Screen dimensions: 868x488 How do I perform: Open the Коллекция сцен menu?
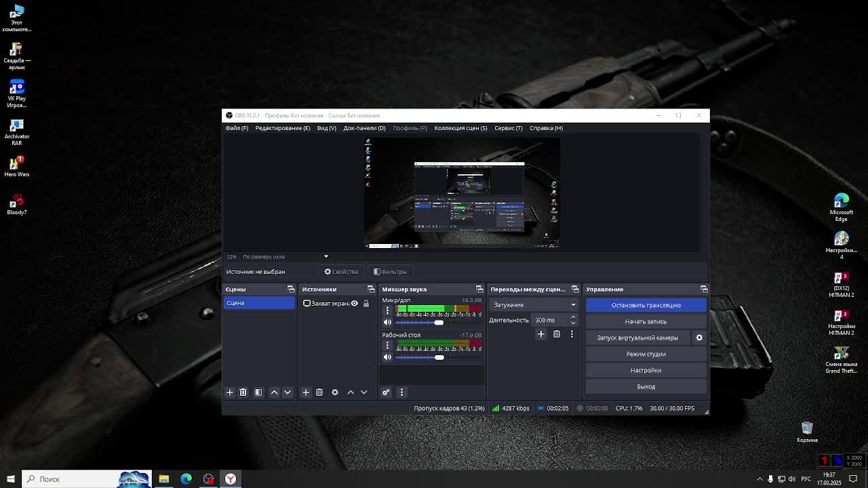tap(460, 127)
